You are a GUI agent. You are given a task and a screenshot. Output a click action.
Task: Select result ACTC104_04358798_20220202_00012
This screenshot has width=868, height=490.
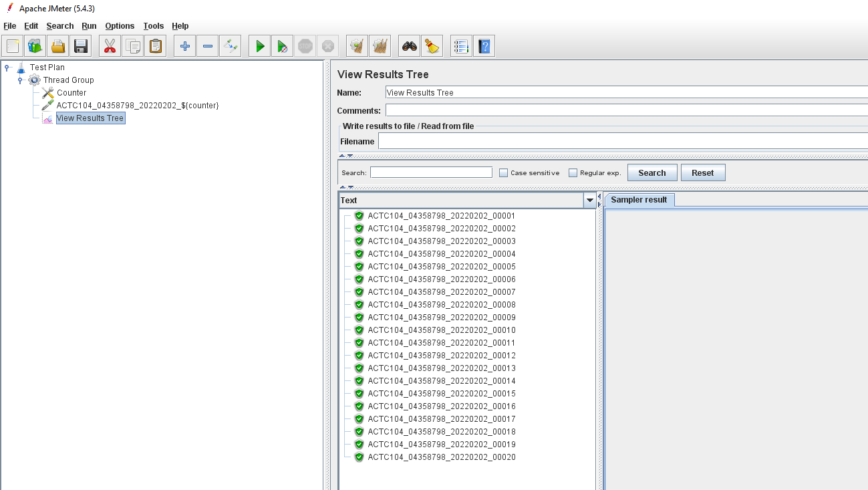point(442,356)
